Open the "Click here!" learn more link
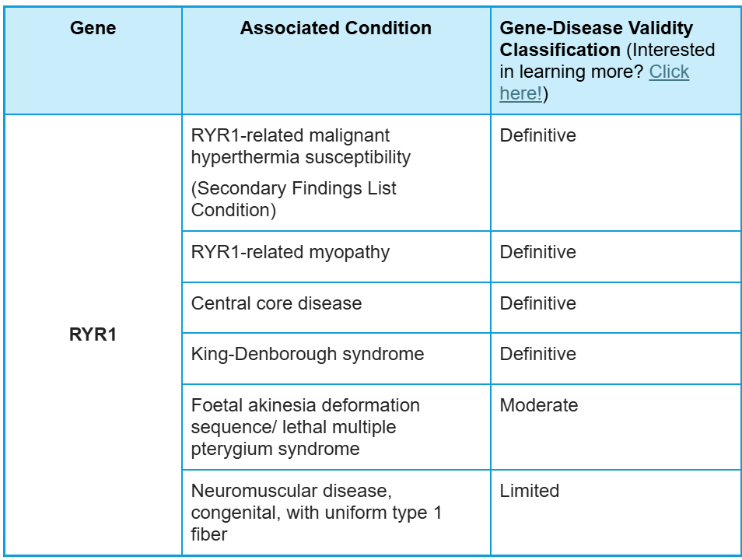The image size is (742, 560). coord(669,72)
